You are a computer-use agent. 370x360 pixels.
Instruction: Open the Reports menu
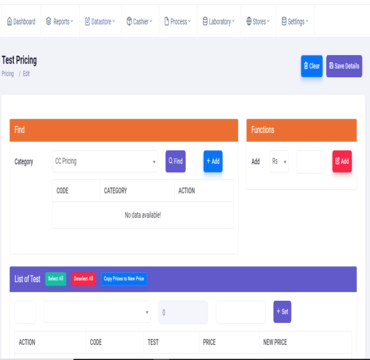point(60,22)
